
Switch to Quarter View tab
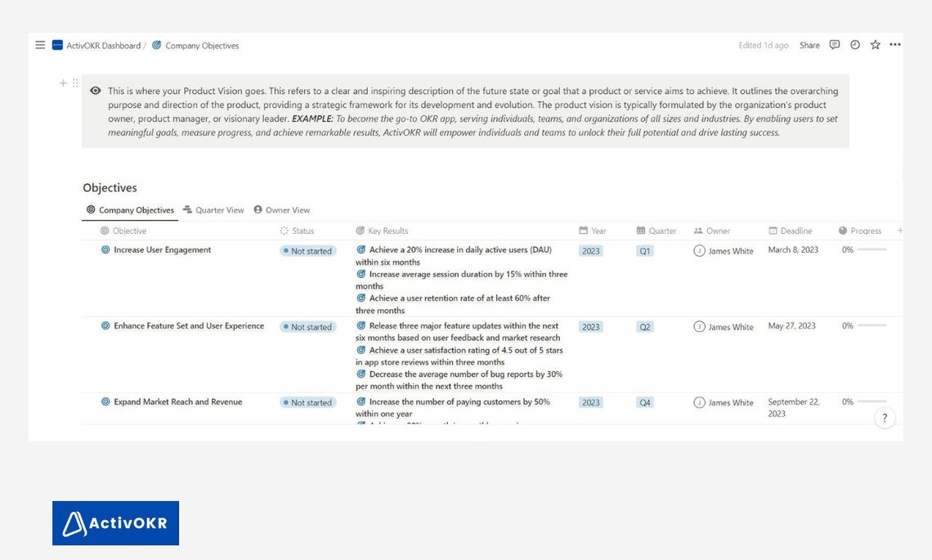(x=213, y=210)
